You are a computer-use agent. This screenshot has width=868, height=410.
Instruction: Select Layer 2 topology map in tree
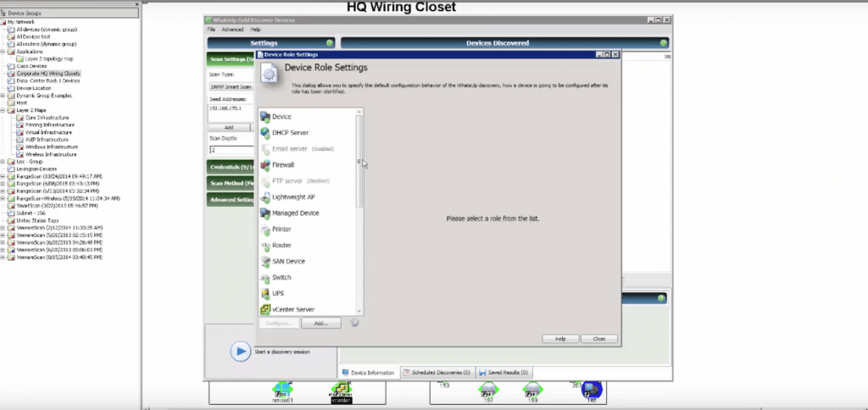point(48,58)
